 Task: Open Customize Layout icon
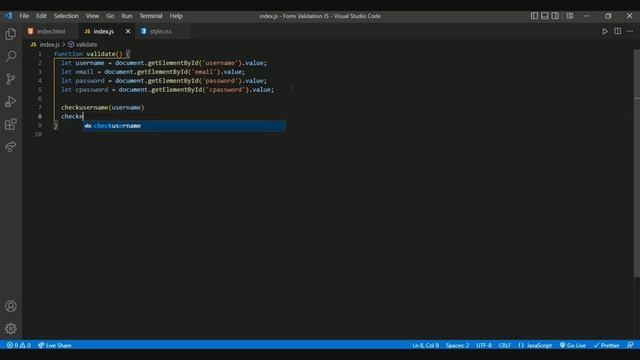click(569, 16)
